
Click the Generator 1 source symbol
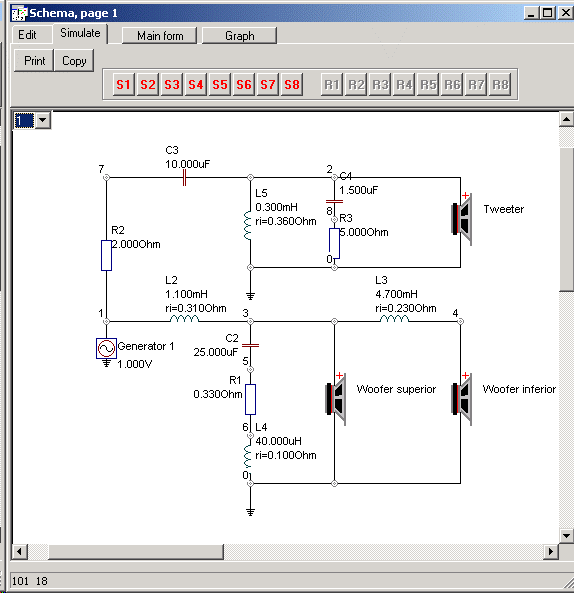click(x=106, y=348)
